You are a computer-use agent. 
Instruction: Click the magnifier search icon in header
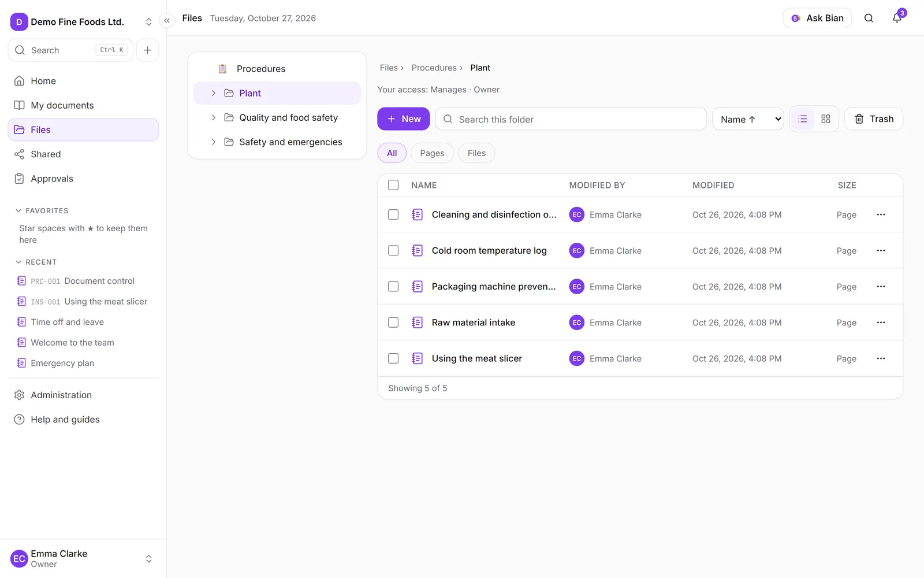[x=869, y=18]
